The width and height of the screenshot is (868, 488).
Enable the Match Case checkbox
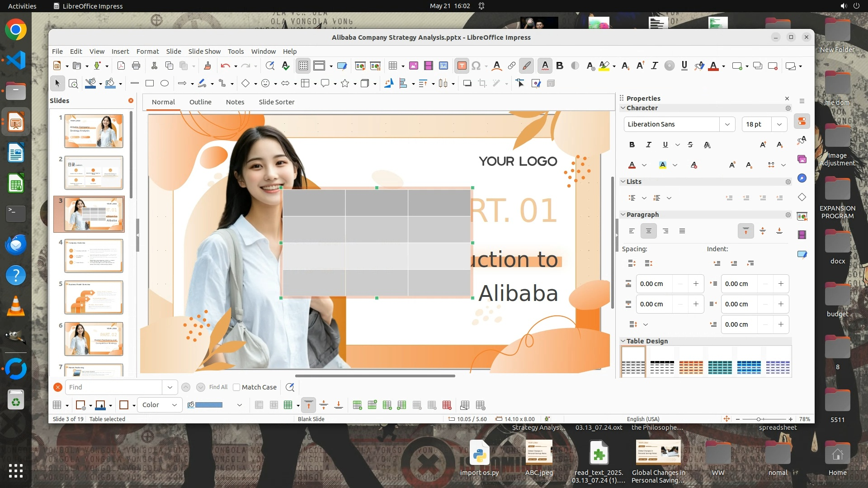(236, 387)
